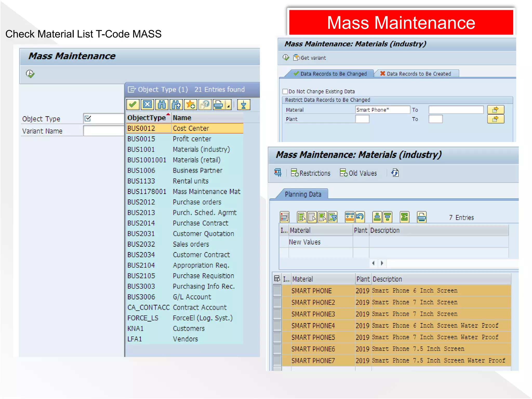The height and width of the screenshot is (399, 532).
Task: Cancel the Object Type popup with X icon
Action: click(x=147, y=105)
